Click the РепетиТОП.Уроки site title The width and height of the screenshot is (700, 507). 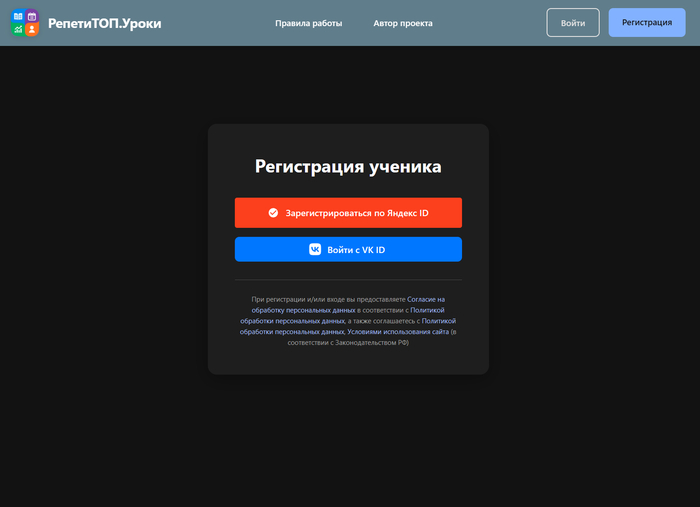104,23
